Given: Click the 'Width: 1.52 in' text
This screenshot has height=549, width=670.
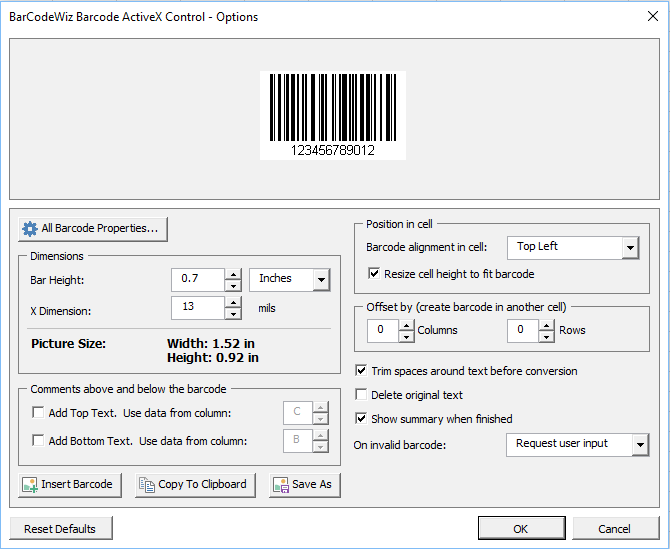Looking at the screenshot, I should (211, 343).
